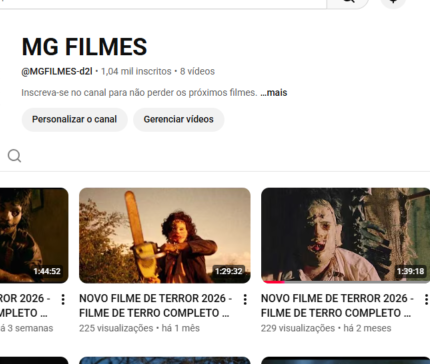This screenshot has height=364, width=430.
Task: Click Personalizar o canal button
Action: pyautogui.click(x=74, y=119)
